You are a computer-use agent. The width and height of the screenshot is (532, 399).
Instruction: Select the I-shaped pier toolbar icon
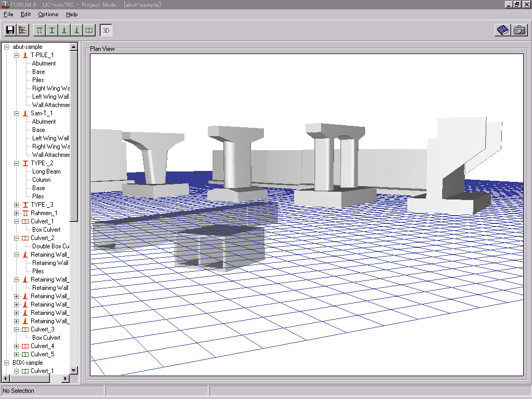(52, 31)
